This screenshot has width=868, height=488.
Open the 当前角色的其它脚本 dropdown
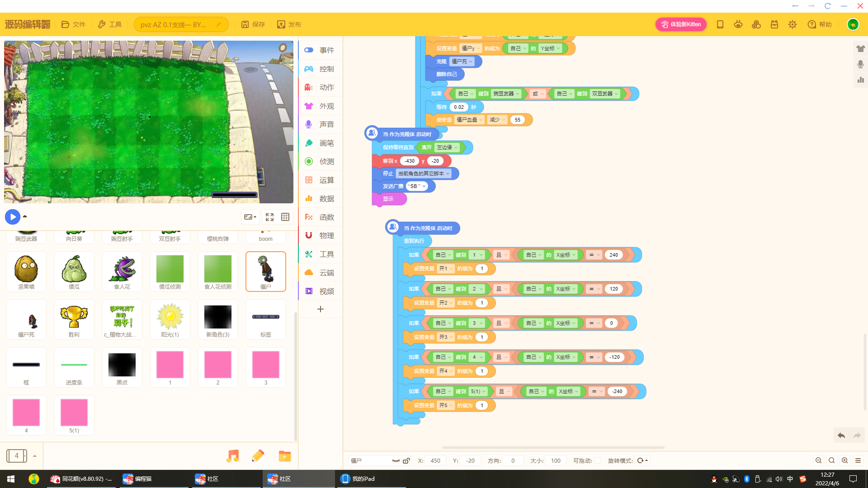(424, 174)
